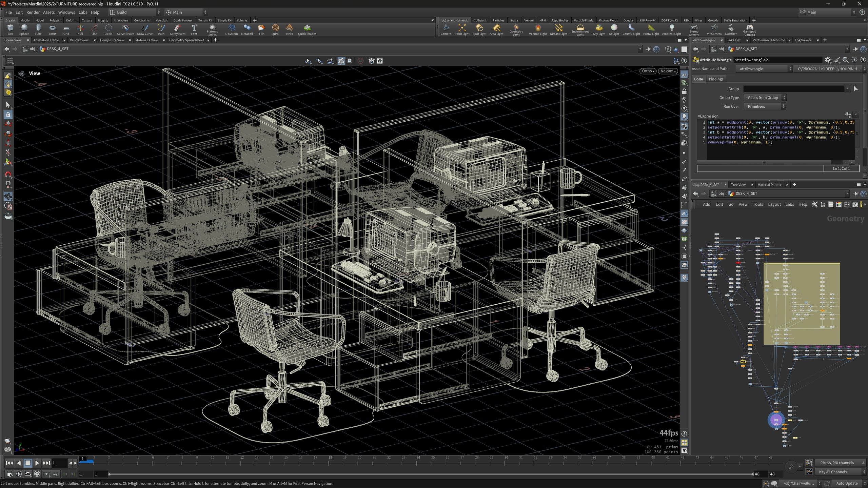The height and width of the screenshot is (488, 868).
Task: Click the Gamepad Camera tool
Action: click(750, 30)
